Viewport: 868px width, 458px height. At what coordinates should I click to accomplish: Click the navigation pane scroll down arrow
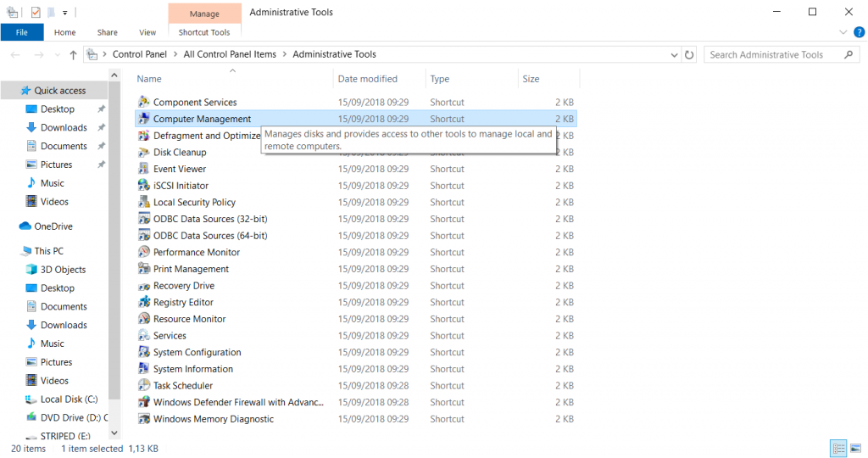pos(114,433)
